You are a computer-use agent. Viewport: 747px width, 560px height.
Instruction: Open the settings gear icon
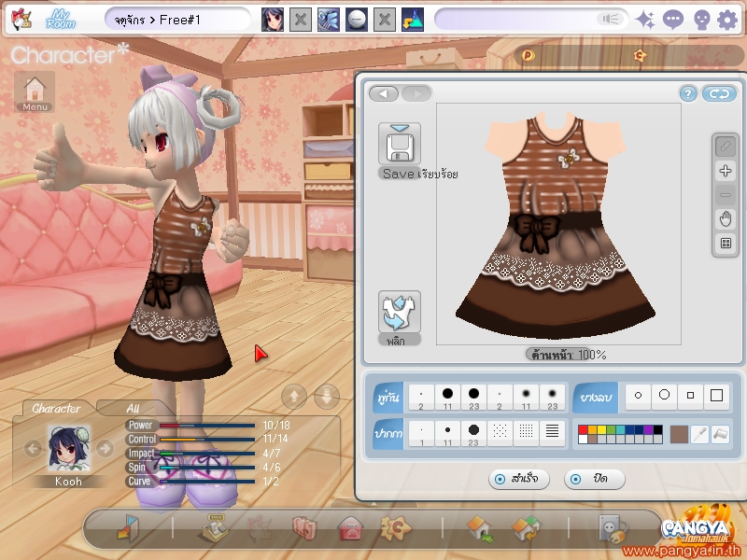point(727,20)
